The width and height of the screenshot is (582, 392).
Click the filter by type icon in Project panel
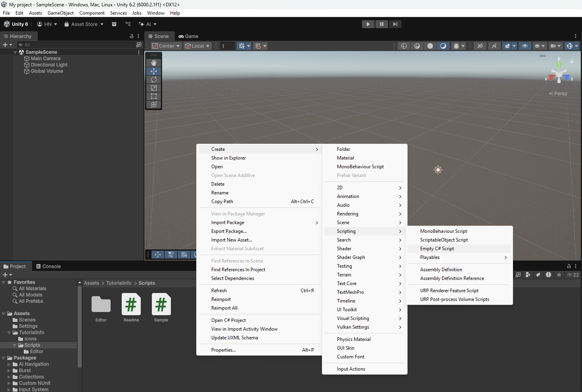[x=528, y=274]
